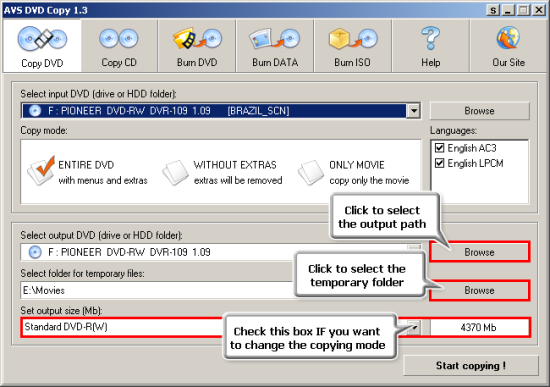
Task: Toggle the English AC3 language checkbox
Action: 440,148
